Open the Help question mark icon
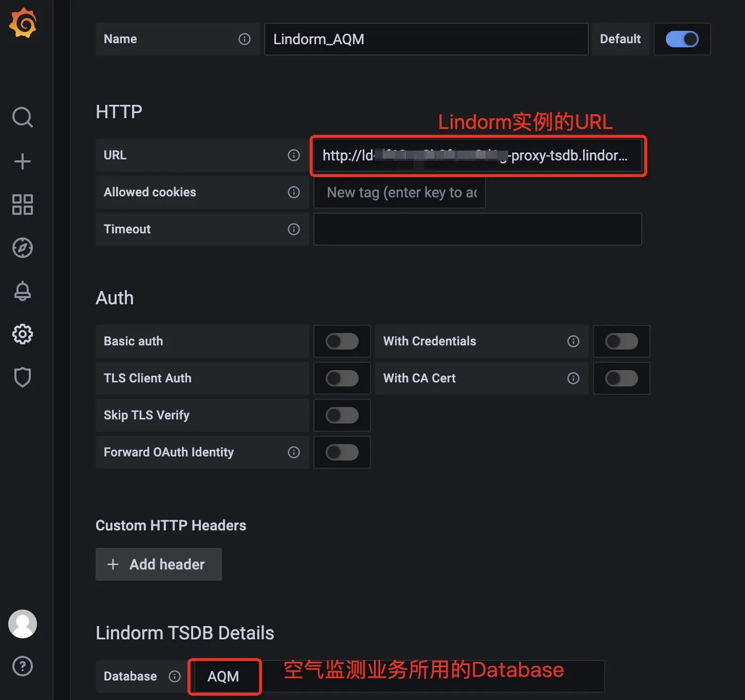This screenshot has width=745, height=700. 22,666
